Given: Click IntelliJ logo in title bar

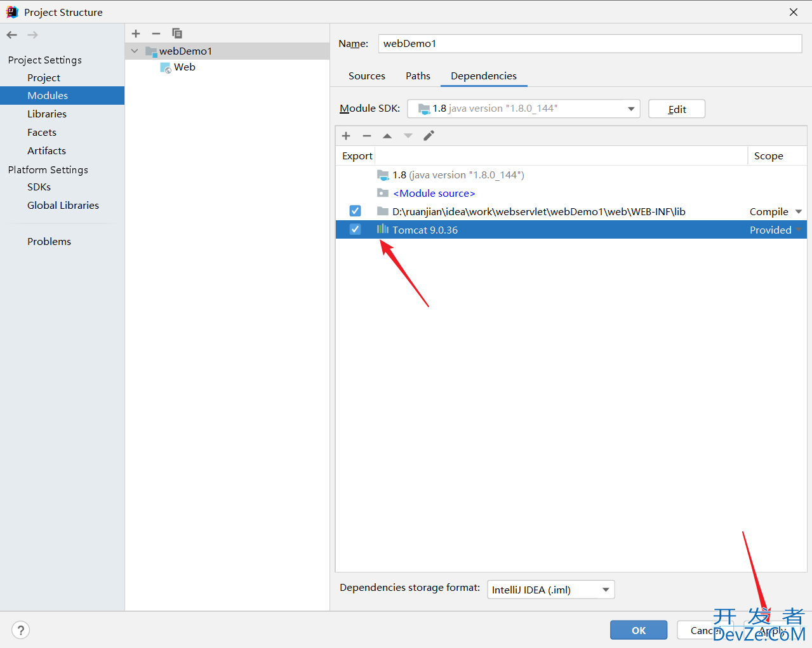Looking at the screenshot, I should point(12,12).
